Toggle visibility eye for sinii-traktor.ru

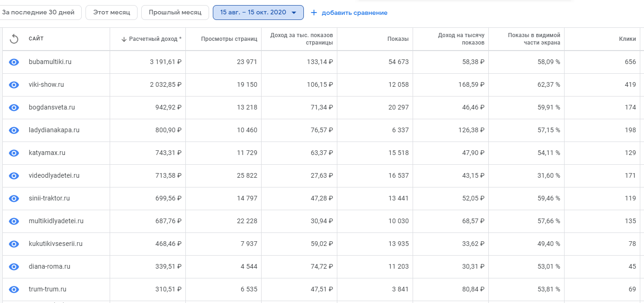click(x=14, y=198)
